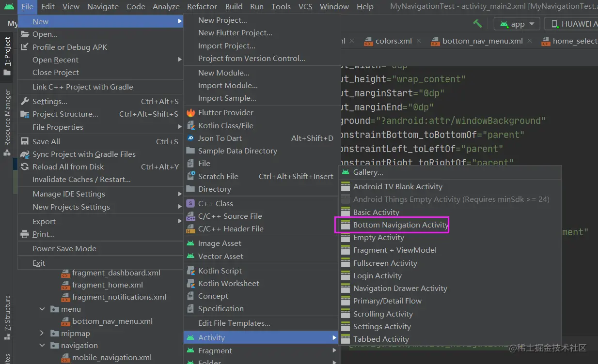The width and height of the screenshot is (598, 364).
Task: Click the Kotlin Script icon
Action: pos(190,271)
